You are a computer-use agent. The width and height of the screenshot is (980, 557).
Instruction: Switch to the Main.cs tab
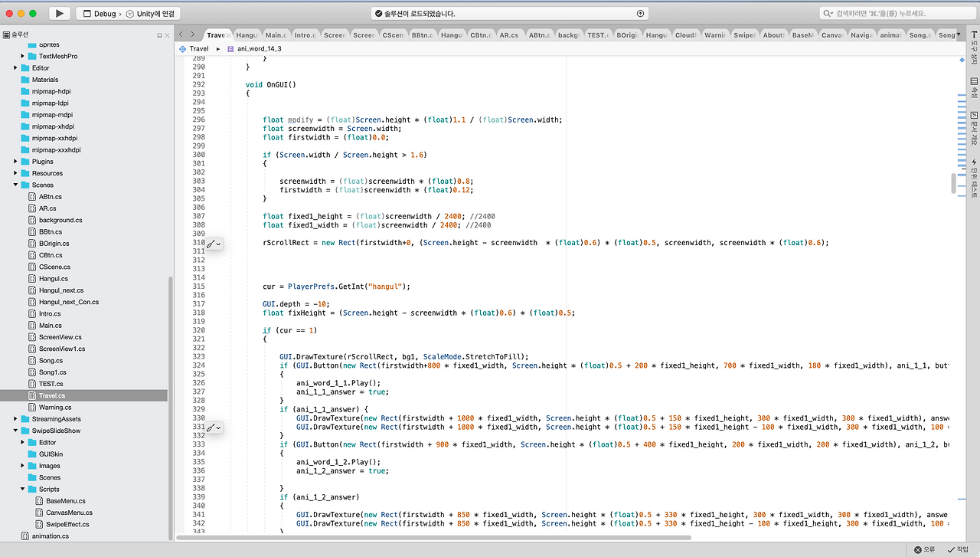[x=276, y=35]
